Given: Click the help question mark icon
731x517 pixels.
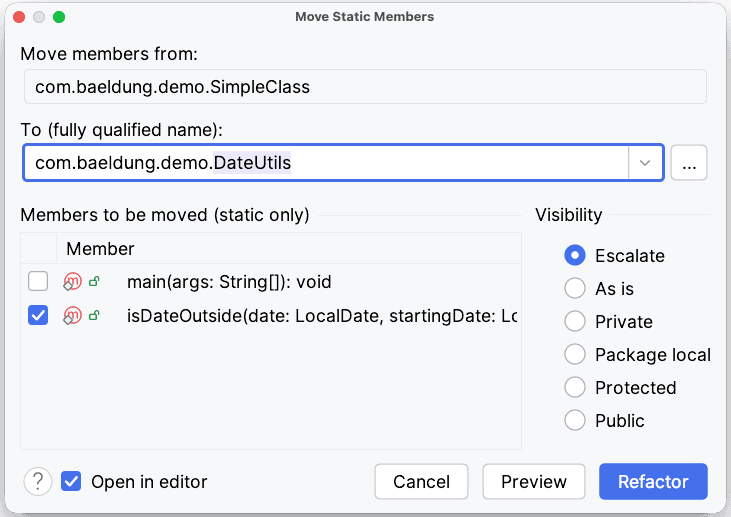Looking at the screenshot, I should [x=38, y=481].
